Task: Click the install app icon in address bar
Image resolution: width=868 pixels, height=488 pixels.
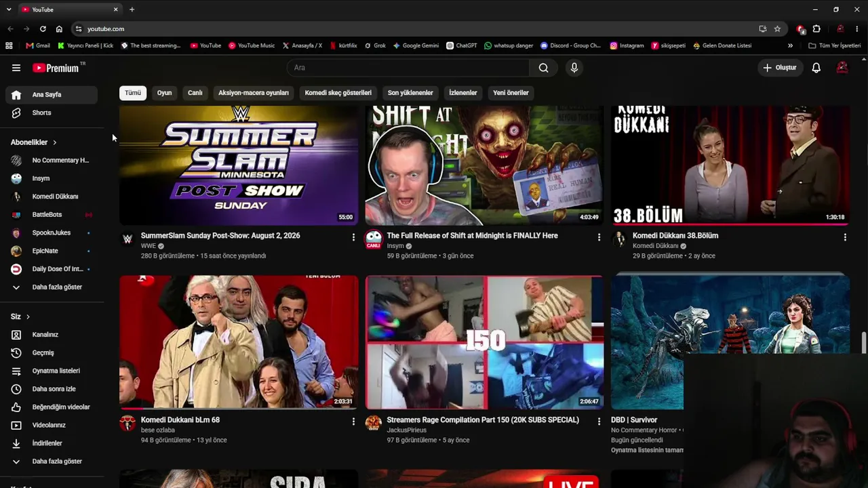Action: pyautogui.click(x=763, y=29)
